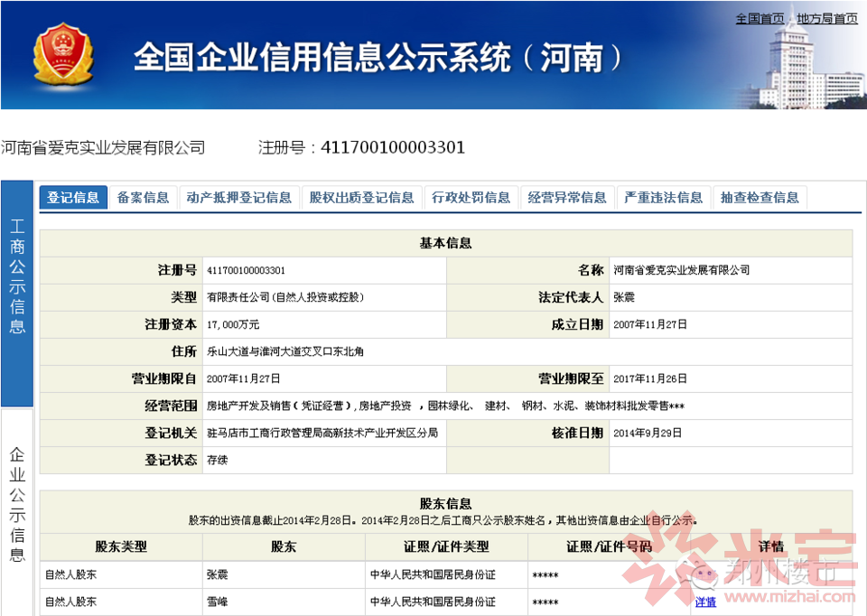Open the 动产抵押登记信息 tab
This screenshot has width=867, height=616.
(x=238, y=198)
